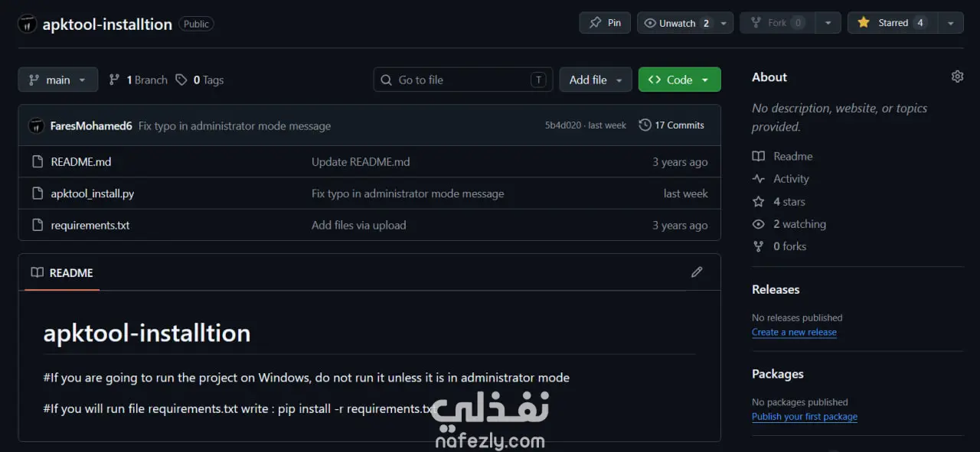
Task: Open the apktool_install.py row commit message
Action: (x=408, y=193)
